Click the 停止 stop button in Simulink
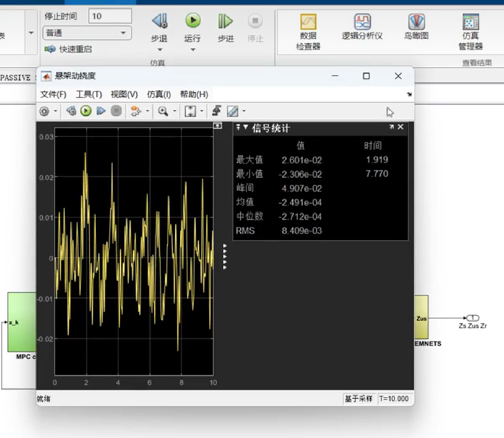This screenshot has height=438, width=504. [x=255, y=28]
